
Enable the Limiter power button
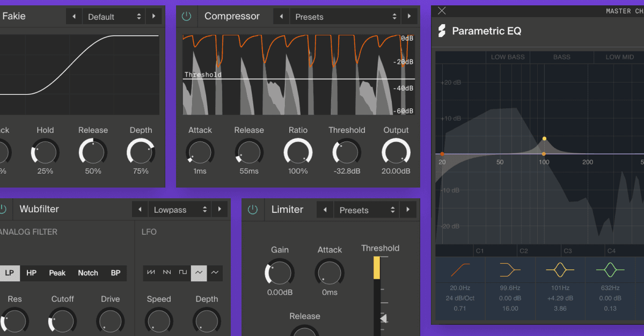coord(253,210)
